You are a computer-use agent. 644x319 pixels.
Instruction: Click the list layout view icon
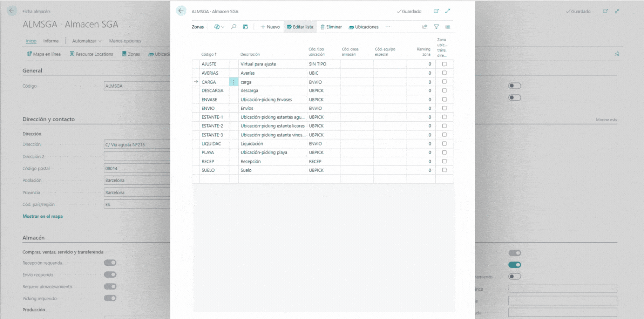[448, 27]
